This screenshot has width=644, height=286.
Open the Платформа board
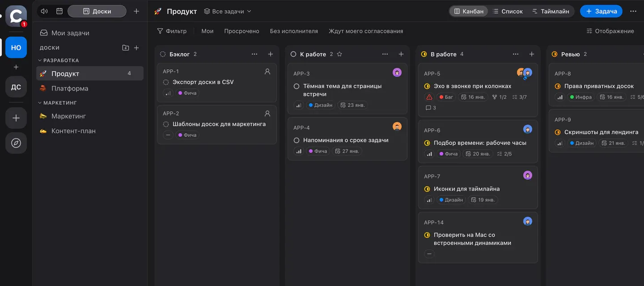pos(89,88)
